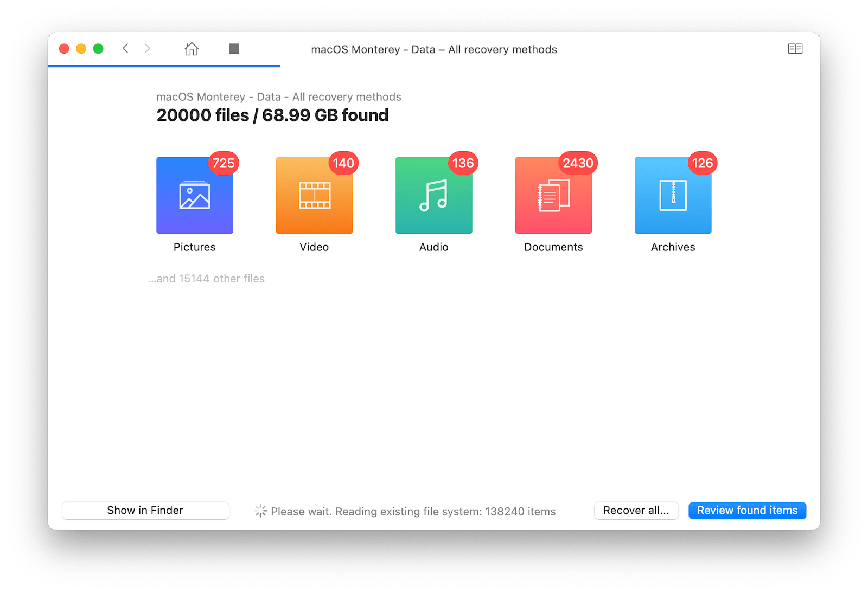The width and height of the screenshot is (868, 593).
Task: Click the Home icon in the toolbar
Action: click(x=192, y=49)
